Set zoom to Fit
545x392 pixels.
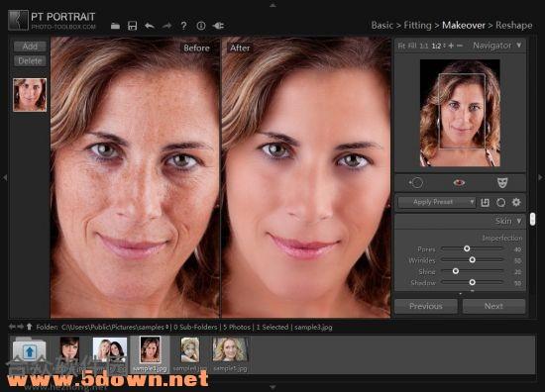point(401,46)
